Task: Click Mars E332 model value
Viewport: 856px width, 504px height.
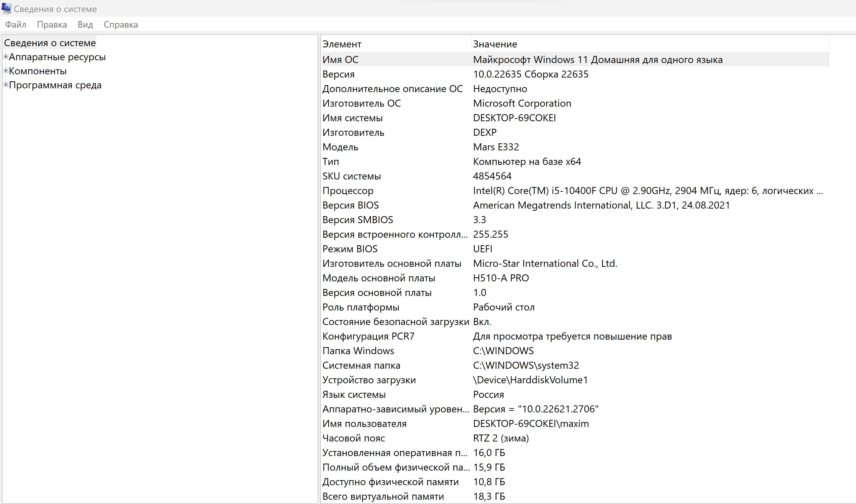Action: point(496,147)
